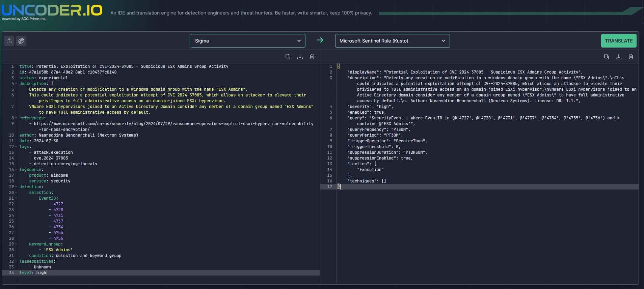Screen dimensions: 644x289
Task: Collapse the selection fold on line 20
Action: (16, 193)
